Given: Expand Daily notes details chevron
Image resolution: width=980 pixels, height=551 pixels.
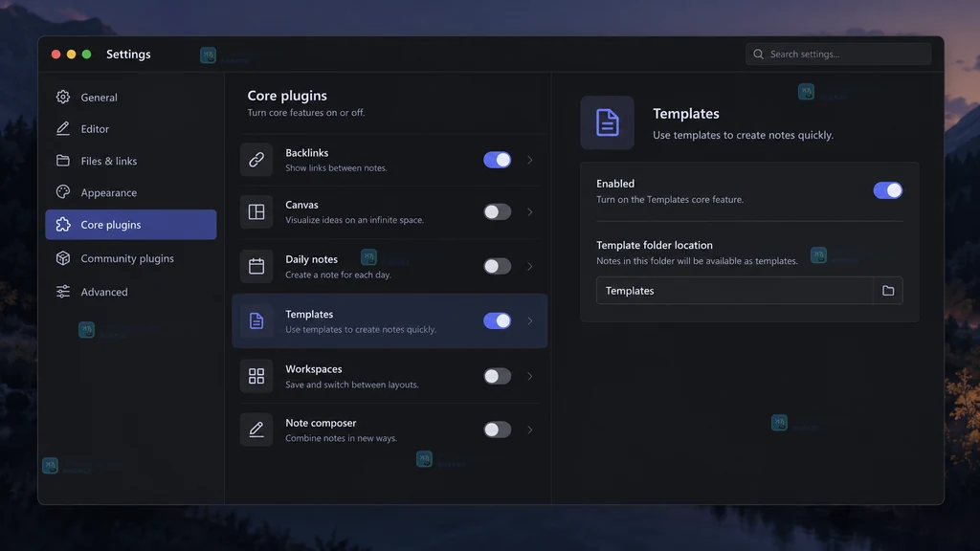Looking at the screenshot, I should pos(530,266).
